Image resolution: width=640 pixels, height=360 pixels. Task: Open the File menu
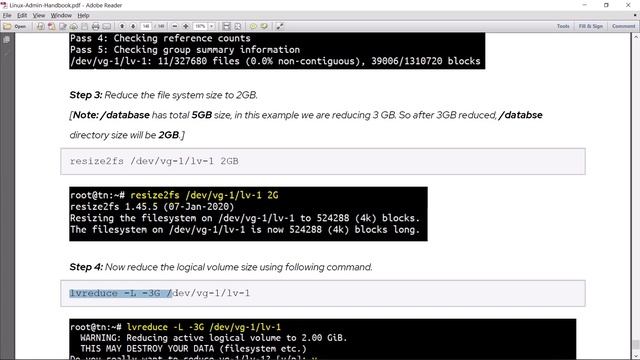point(7,16)
